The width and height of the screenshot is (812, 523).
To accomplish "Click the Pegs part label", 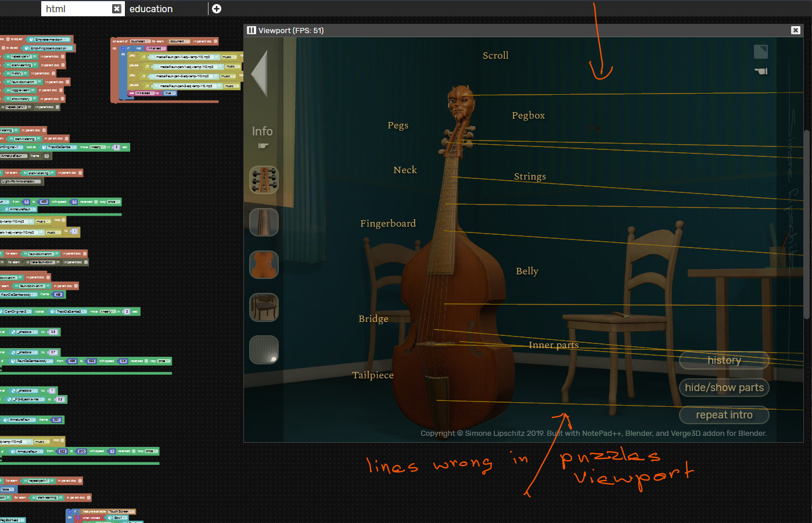I will 398,125.
